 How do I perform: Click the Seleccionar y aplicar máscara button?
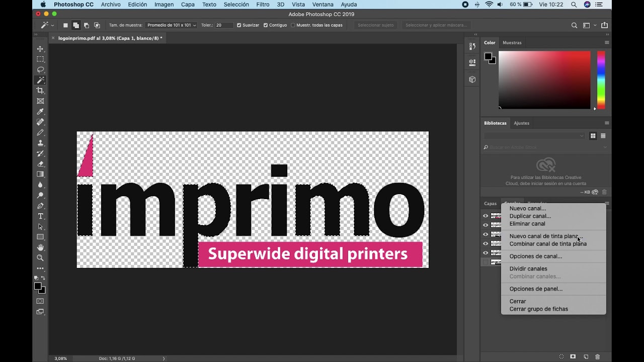pos(436,25)
